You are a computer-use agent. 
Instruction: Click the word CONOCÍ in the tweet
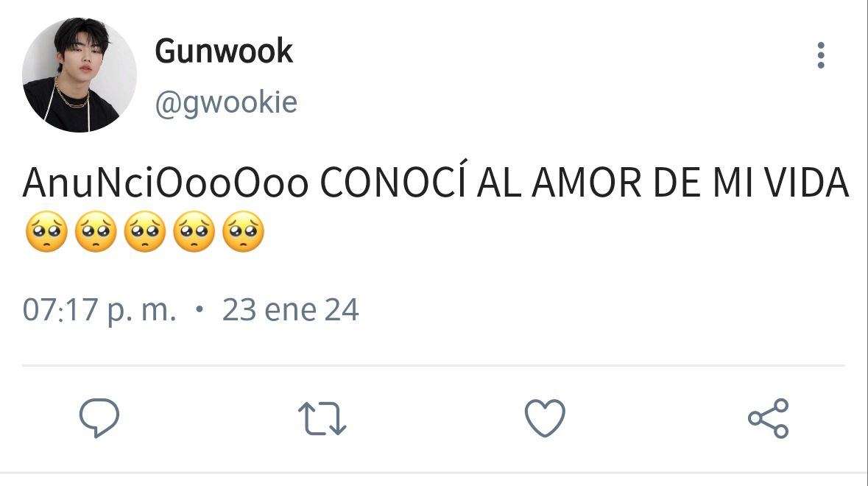coord(394,180)
